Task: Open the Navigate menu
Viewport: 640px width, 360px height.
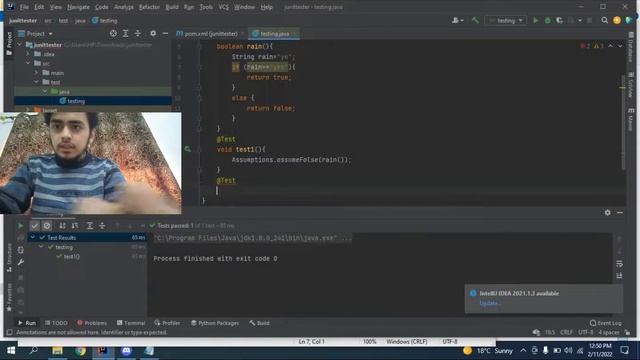Action: 78,7
